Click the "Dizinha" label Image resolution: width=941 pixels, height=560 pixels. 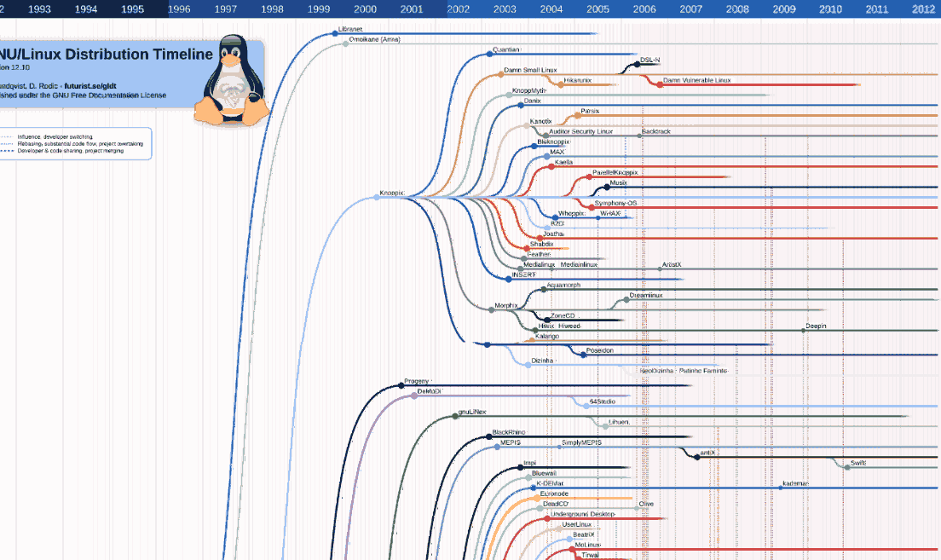point(542,361)
